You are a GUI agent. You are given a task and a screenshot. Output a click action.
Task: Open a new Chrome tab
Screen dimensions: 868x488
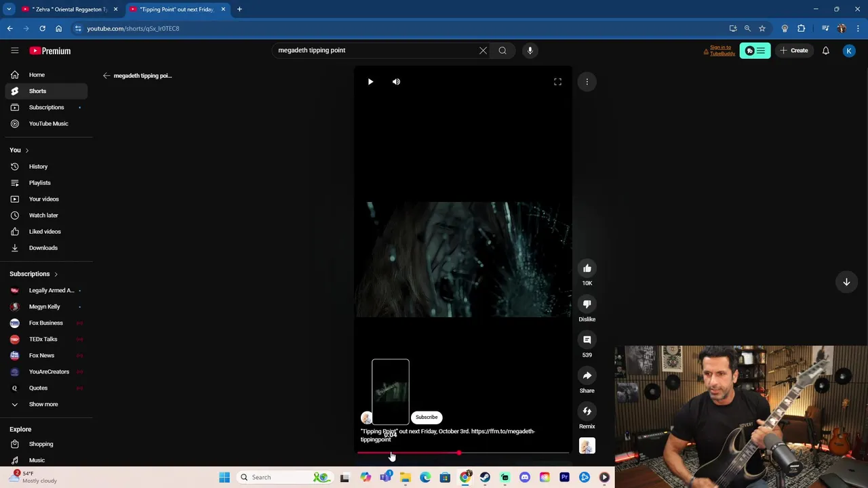coord(239,9)
